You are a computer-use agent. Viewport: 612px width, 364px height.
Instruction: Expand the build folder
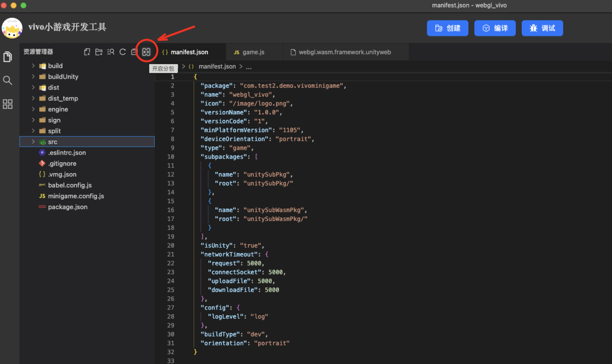[33, 66]
